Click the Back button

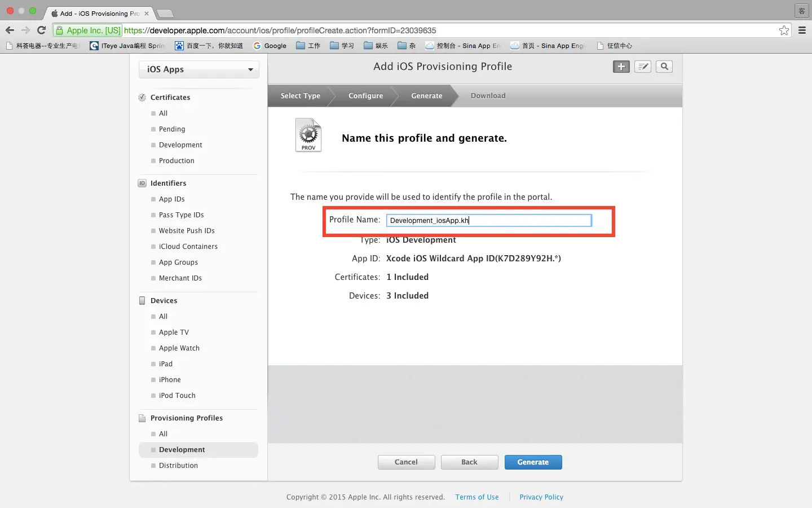pyautogui.click(x=469, y=462)
